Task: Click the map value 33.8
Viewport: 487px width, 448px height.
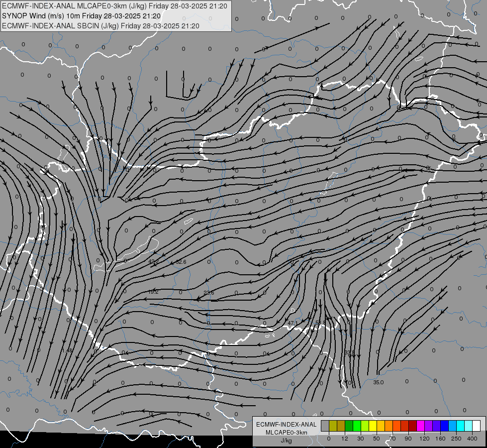Action: click(x=349, y=353)
